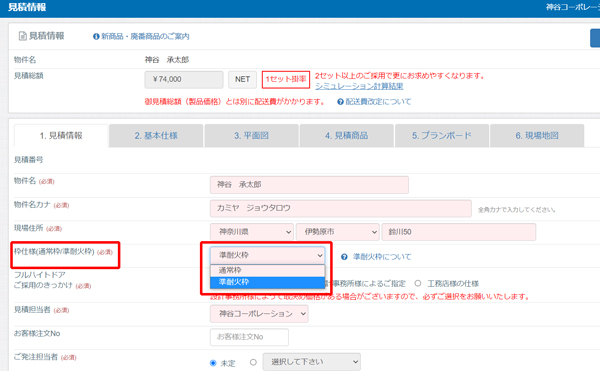Switch to 3. 平面図 tab

tap(251, 135)
